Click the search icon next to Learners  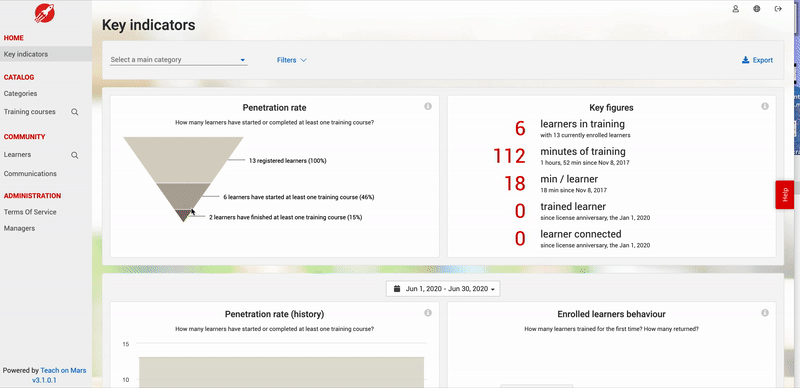[74, 155]
